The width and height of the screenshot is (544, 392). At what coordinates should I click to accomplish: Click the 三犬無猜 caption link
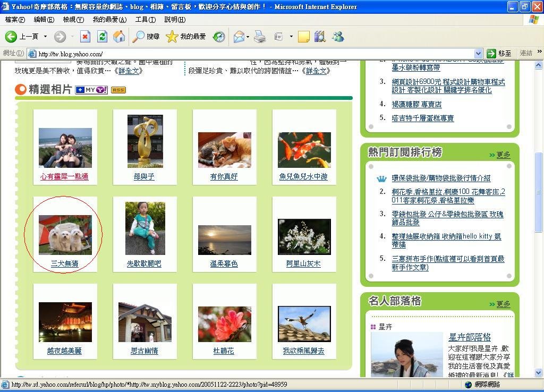(64, 263)
